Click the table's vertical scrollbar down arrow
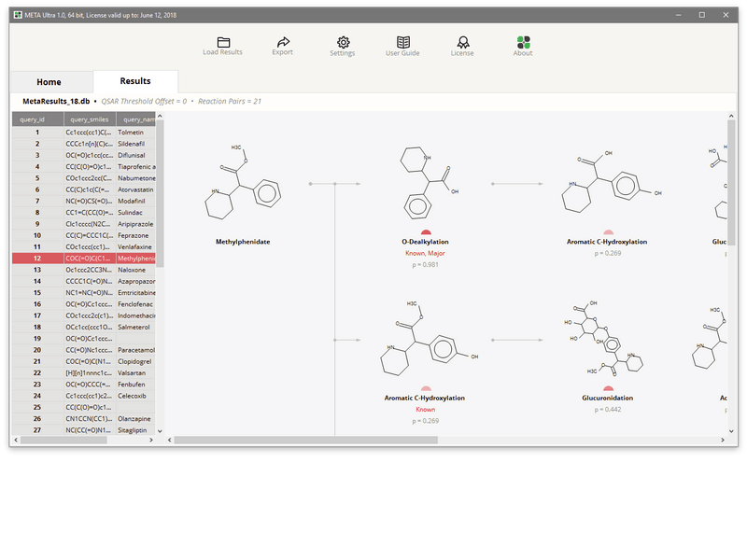The image size is (747, 560). coord(160,431)
